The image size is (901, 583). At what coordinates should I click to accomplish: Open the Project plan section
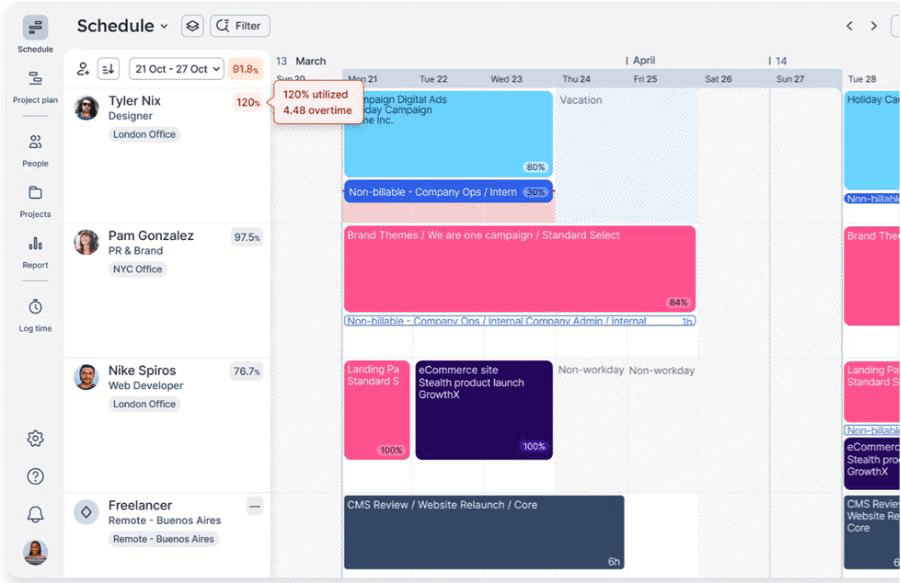[35, 87]
